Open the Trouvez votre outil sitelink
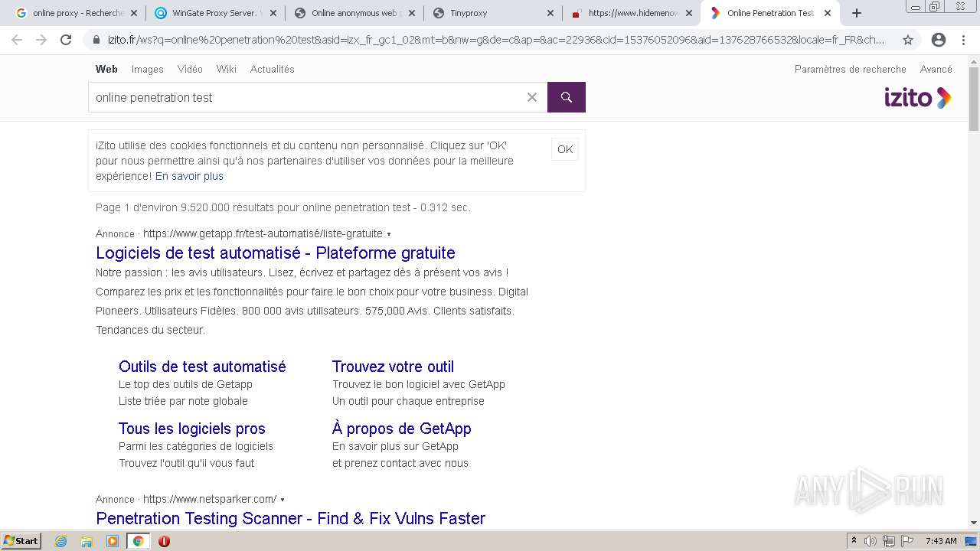 (x=393, y=367)
